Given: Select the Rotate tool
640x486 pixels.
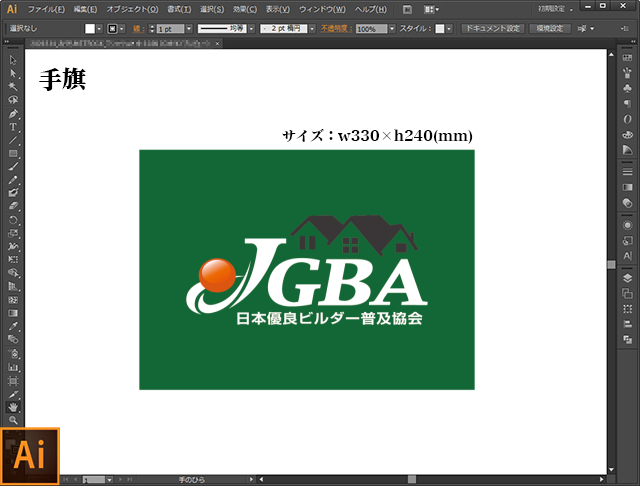Looking at the screenshot, I should (13, 220).
